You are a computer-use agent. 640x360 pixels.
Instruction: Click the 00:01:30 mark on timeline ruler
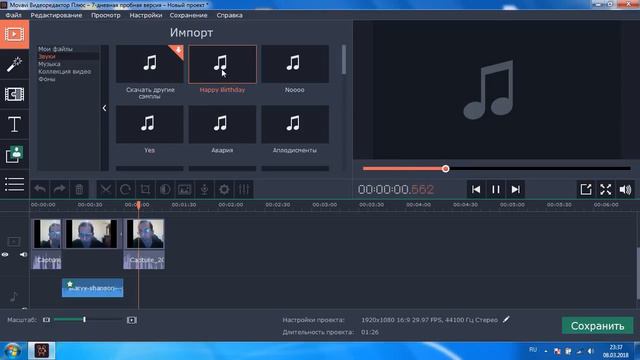point(184,204)
